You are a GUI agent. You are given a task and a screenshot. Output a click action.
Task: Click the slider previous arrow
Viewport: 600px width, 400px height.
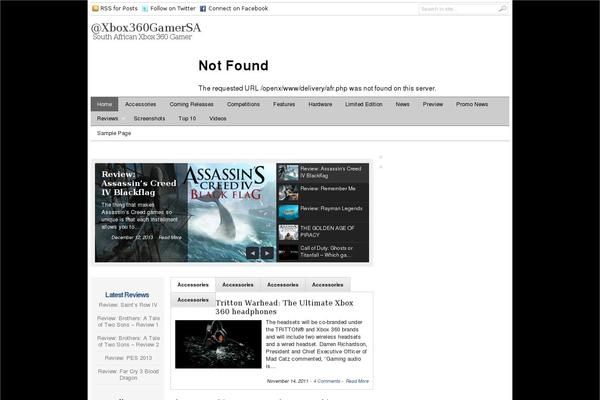pyautogui.click(x=253, y=253)
